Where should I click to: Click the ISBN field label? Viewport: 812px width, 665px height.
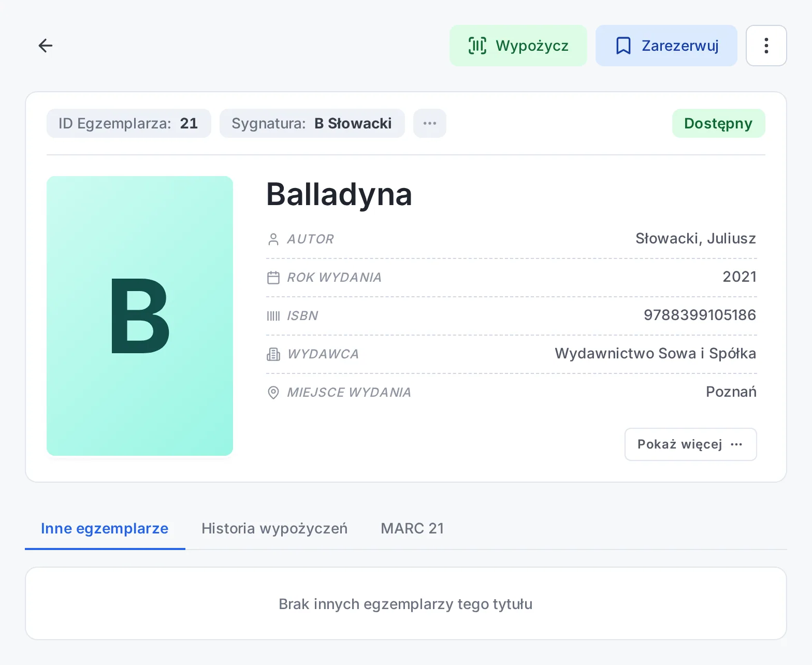(302, 315)
